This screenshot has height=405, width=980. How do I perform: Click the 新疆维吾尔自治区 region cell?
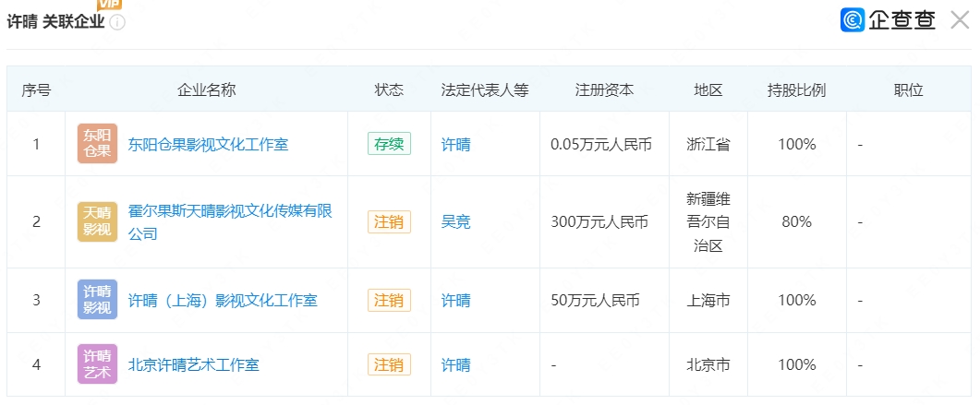click(708, 222)
